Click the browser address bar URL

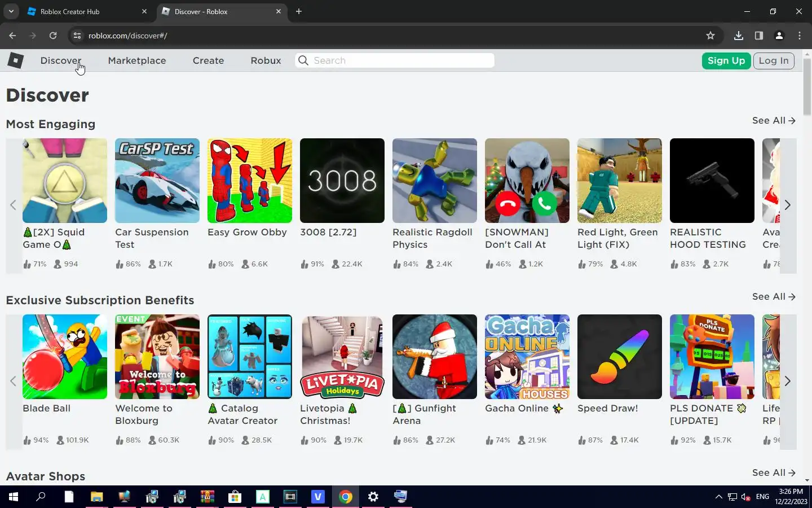pyautogui.click(x=127, y=36)
